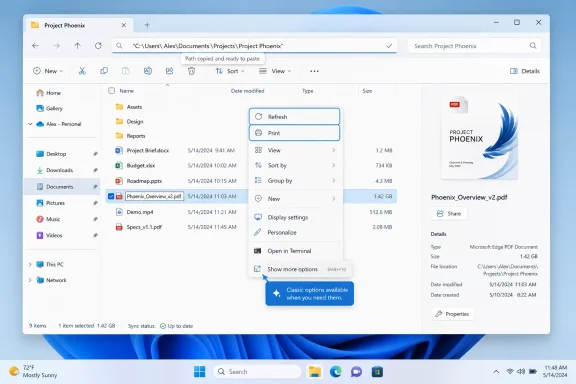
Task: Open the Sort dropdown in toolbar
Action: coord(230,71)
